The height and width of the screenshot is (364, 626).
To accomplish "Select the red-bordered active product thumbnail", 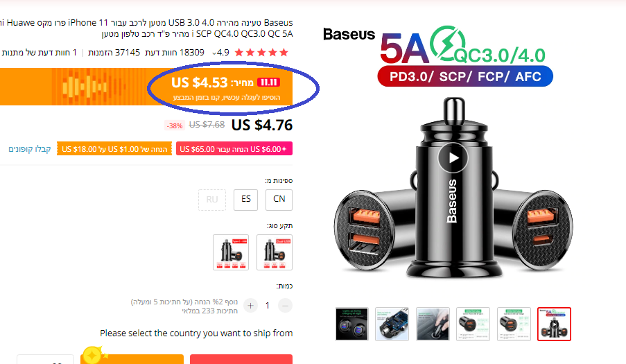I will (x=554, y=324).
